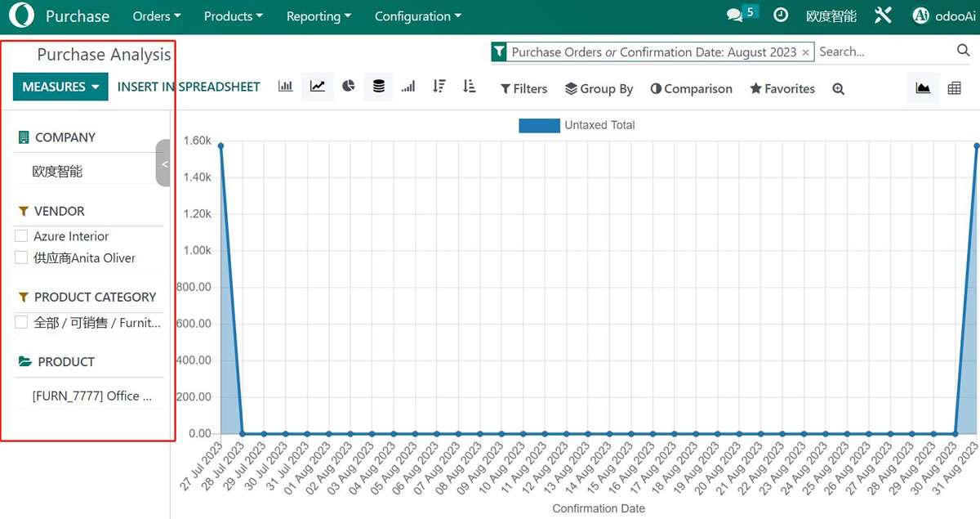This screenshot has width=980, height=519.
Task: Switch to pivot table view
Action: point(954,88)
